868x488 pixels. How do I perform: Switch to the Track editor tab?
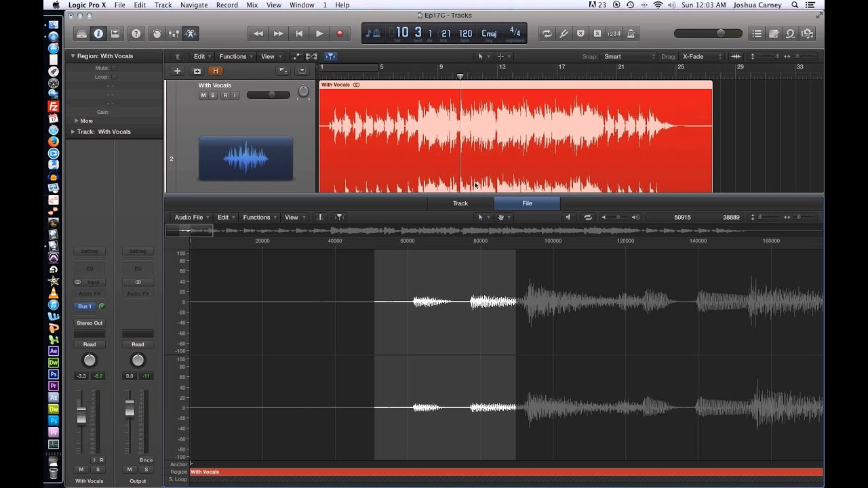[x=460, y=203]
